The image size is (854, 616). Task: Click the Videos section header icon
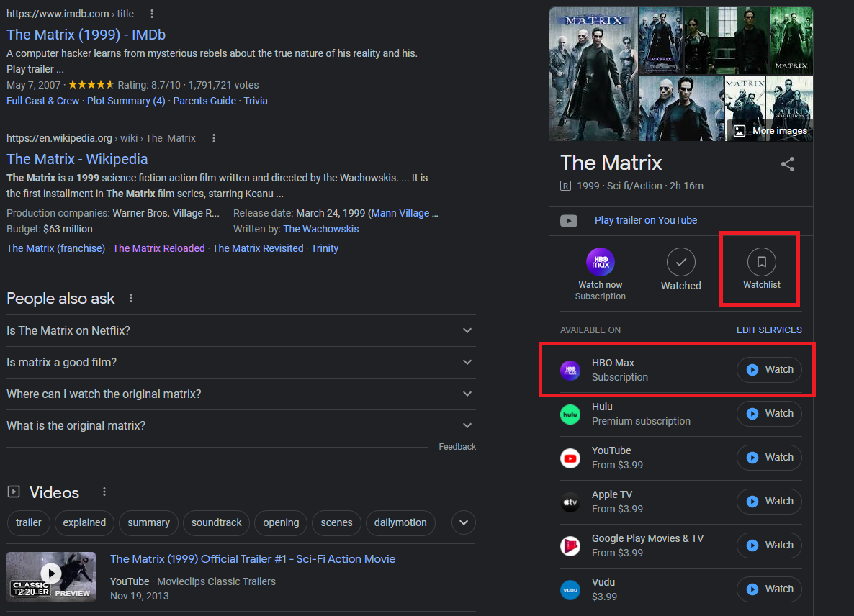coord(14,492)
